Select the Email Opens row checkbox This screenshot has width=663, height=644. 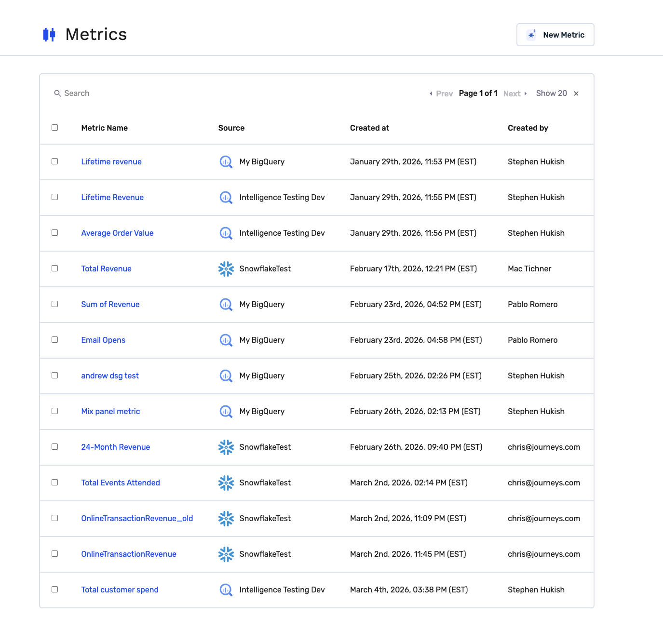tap(55, 340)
